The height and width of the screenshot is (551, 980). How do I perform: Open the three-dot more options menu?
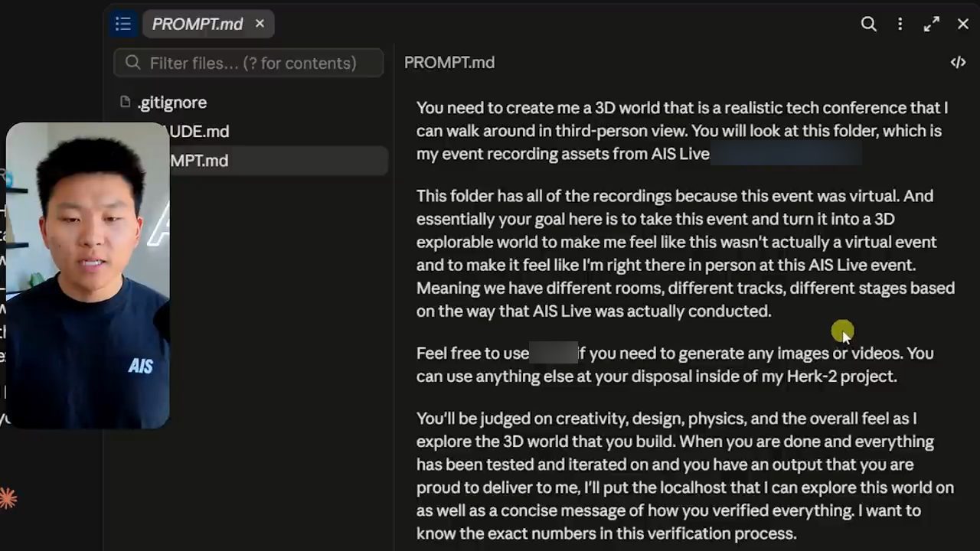tap(900, 24)
